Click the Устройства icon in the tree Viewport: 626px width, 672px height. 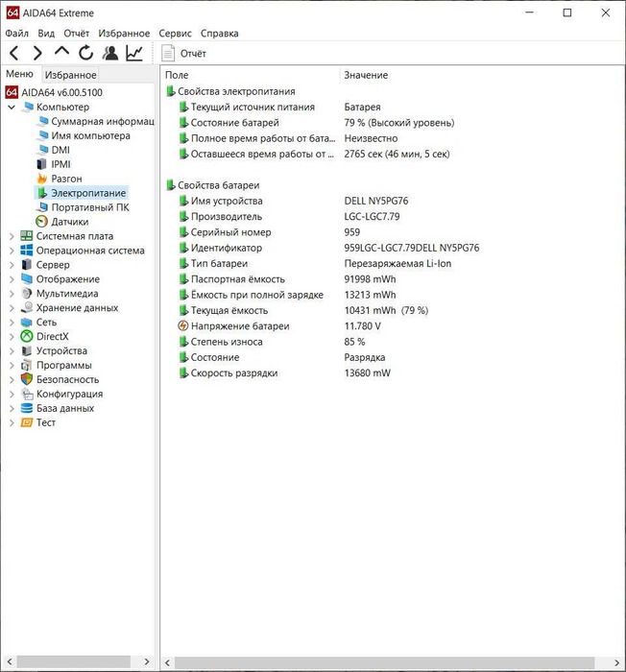pos(27,351)
